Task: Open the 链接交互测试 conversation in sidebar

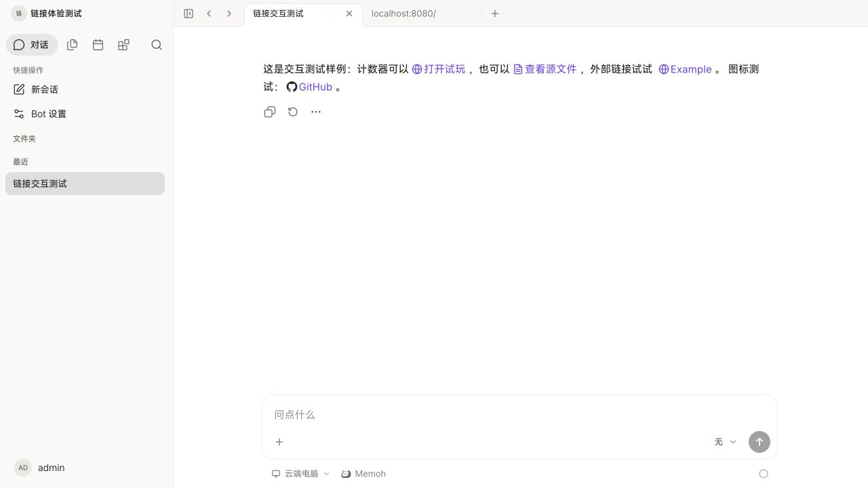Action: pyautogui.click(x=85, y=184)
